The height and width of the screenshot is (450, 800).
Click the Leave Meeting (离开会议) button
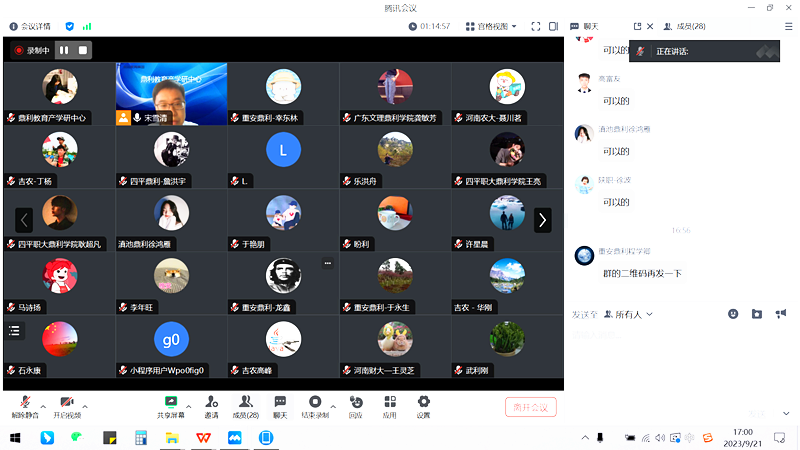pyautogui.click(x=530, y=407)
